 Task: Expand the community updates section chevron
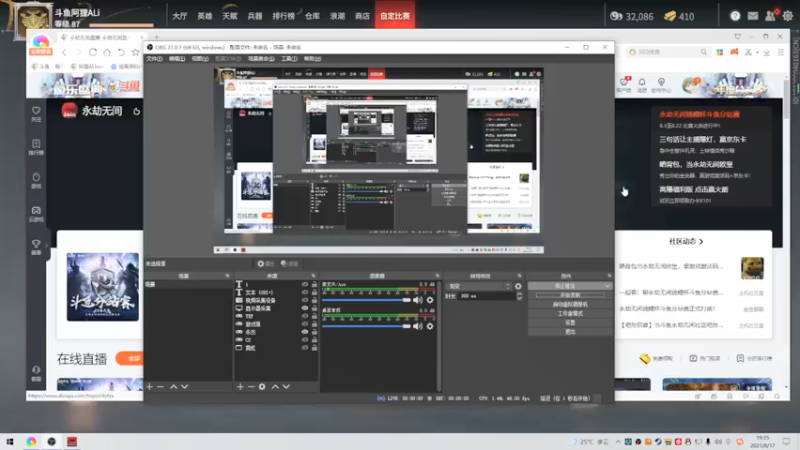tap(702, 241)
